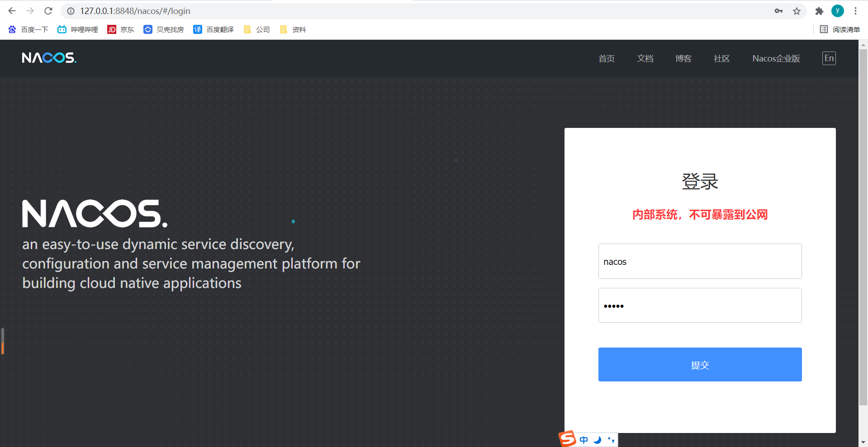Image resolution: width=868 pixels, height=447 pixels.
Task: Open the 京东 bookmark
Action: click(121, 29)
